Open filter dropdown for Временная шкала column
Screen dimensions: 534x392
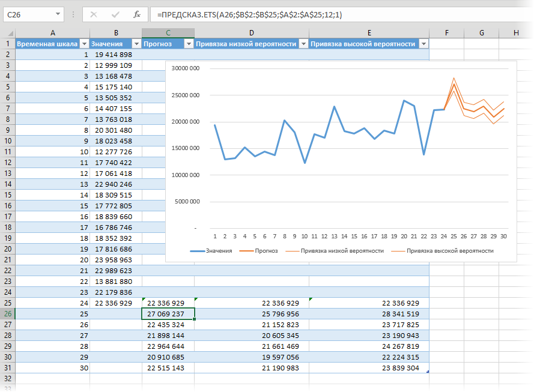point(83,44)
